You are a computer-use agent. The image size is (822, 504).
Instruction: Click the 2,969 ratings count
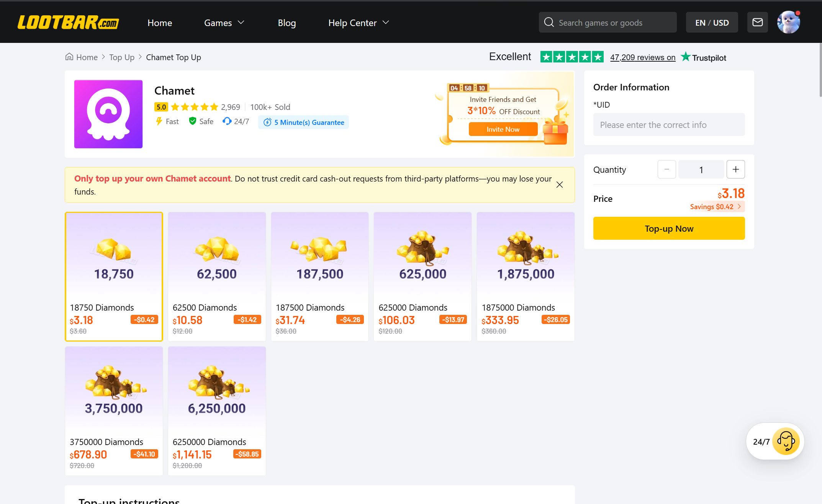[x=231, y=107]
